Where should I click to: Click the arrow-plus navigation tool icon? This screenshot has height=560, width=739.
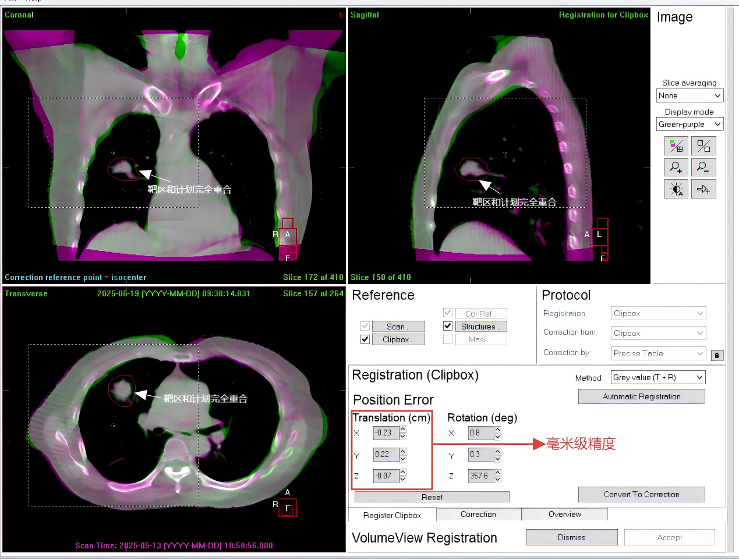pos(703,189)
